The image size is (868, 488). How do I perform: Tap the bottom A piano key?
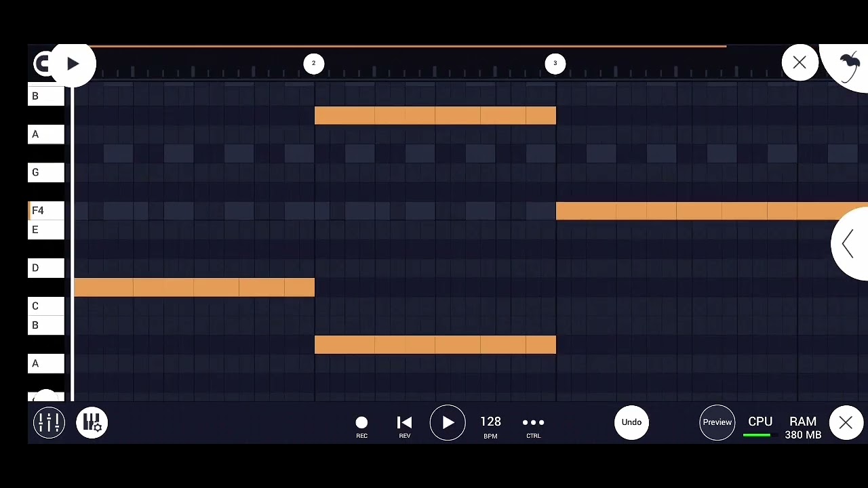coord(46,363)
